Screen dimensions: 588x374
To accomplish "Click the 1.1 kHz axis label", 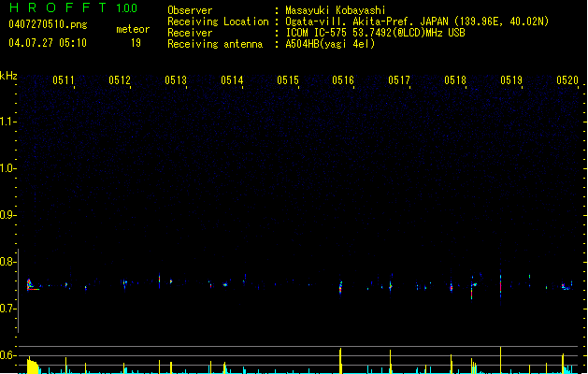I will 7,122.
